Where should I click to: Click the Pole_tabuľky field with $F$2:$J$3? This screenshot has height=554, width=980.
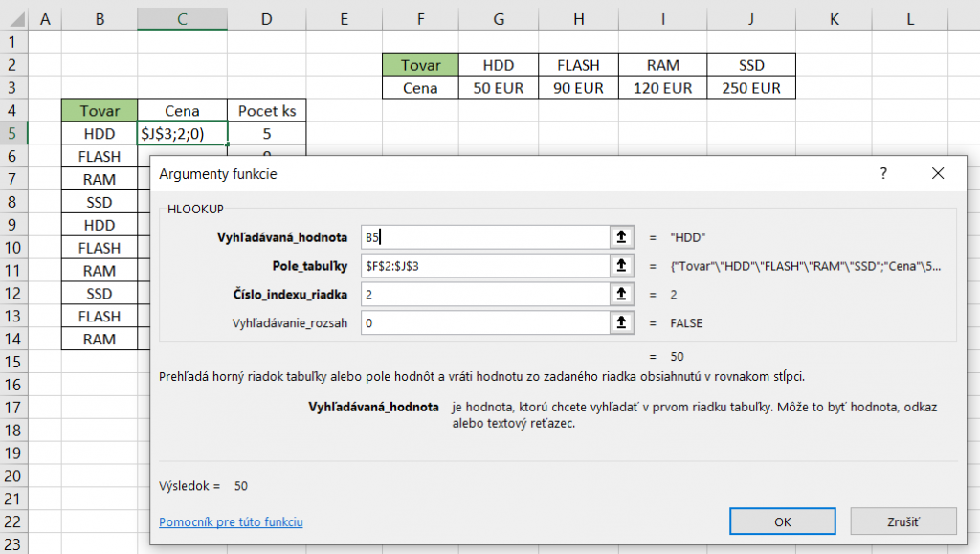485,266
